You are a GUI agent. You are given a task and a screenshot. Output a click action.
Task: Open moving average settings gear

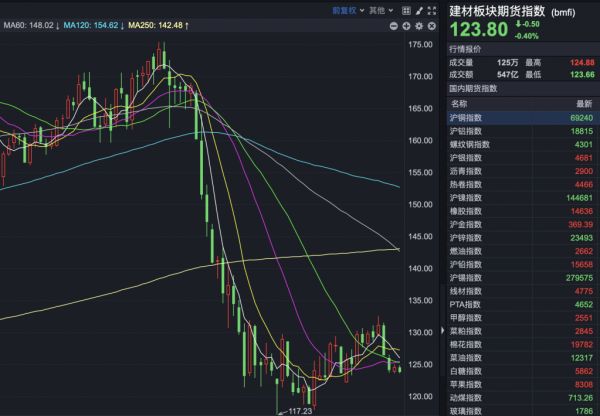[419, 25]
